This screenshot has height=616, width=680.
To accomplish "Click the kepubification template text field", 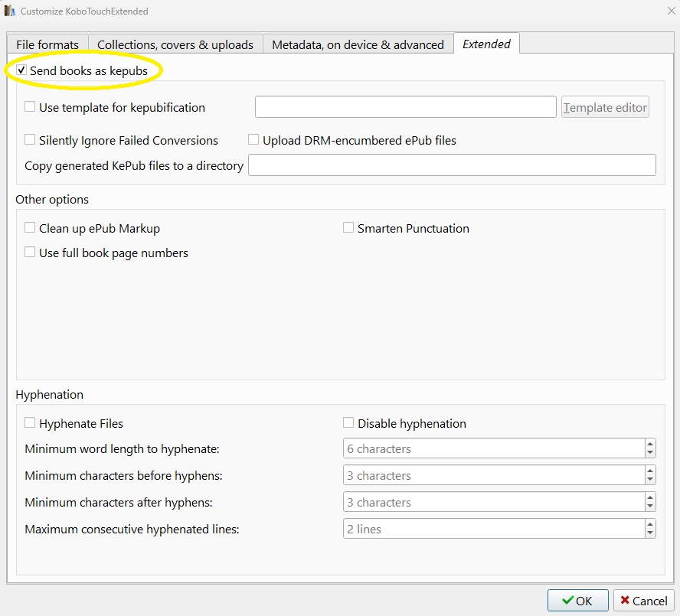I will tap(405, 107).
